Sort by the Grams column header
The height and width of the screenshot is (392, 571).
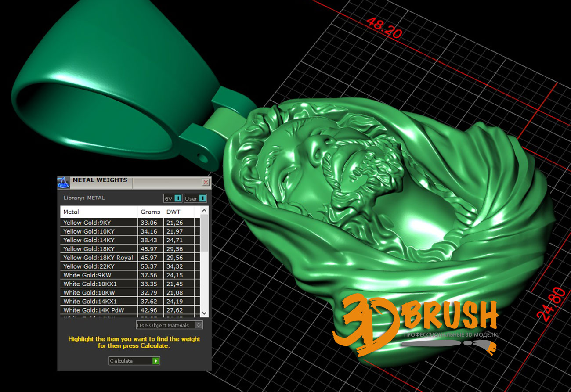[150, 212]
